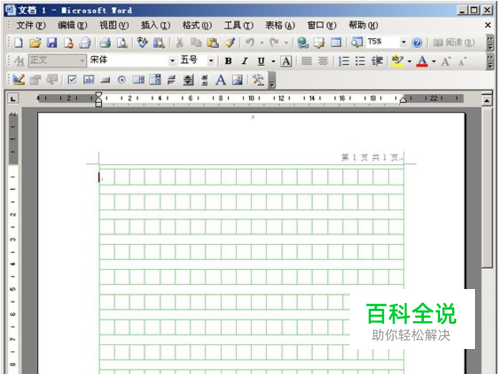
Task: Open an existing file with the folder icon
Action: 35,43
